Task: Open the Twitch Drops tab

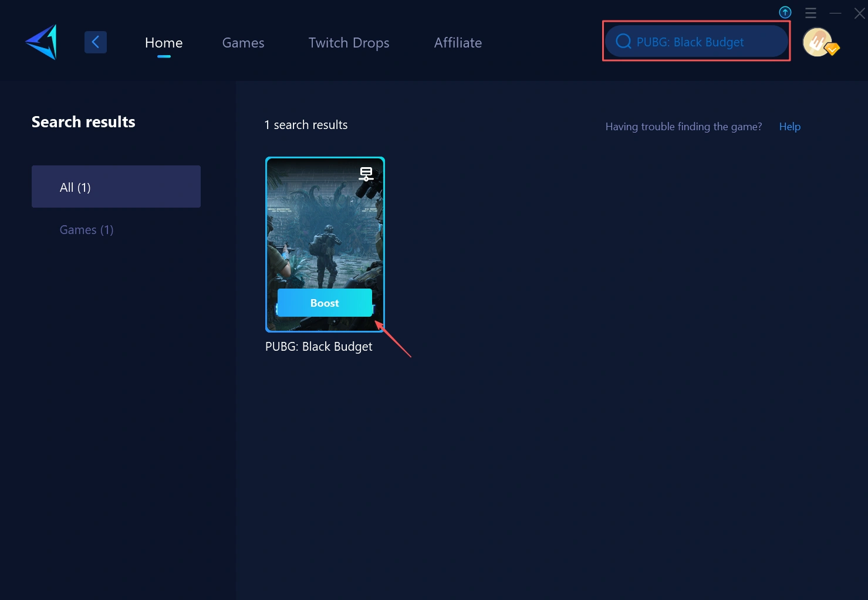Action: pos(349,43)
